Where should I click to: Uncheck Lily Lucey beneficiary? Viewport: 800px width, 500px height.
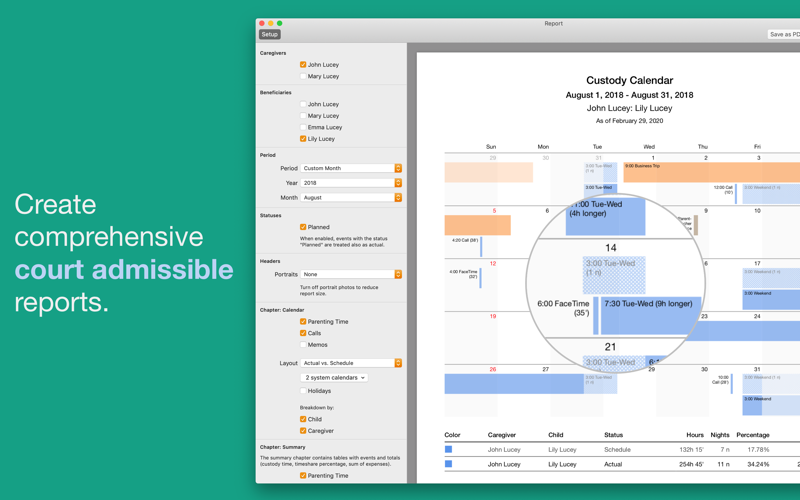[x=303, y=139]
